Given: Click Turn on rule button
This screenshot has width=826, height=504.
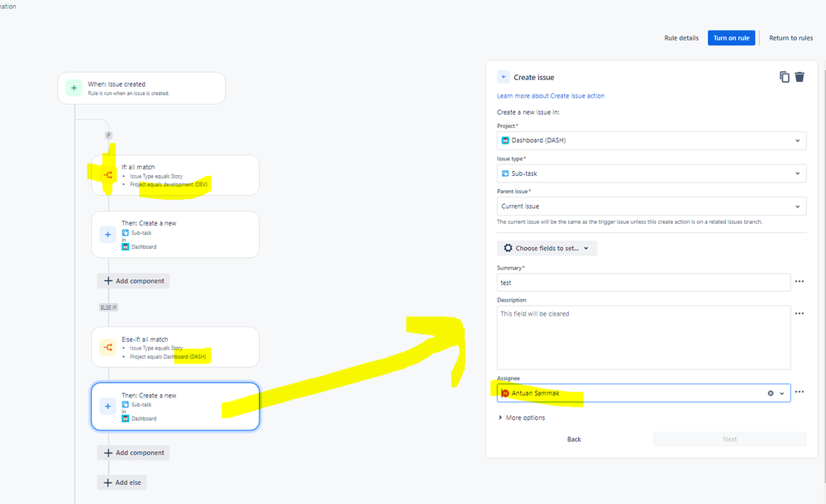Looking at the screenshot, I should coord(731,38).
